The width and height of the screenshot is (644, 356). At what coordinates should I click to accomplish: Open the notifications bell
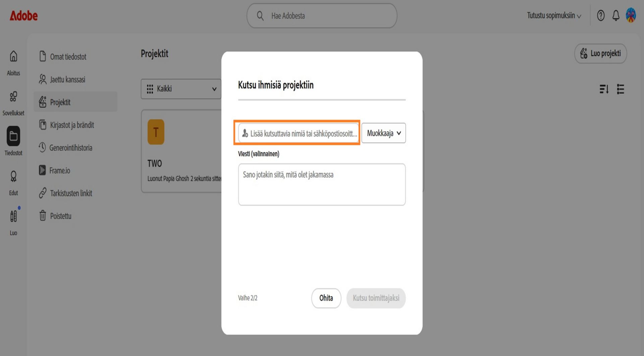616,15
